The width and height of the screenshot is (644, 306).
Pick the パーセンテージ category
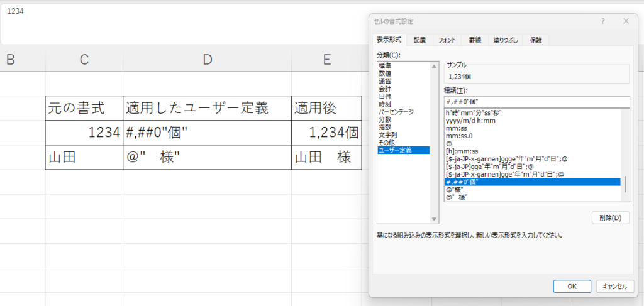(x=395, y=112)
